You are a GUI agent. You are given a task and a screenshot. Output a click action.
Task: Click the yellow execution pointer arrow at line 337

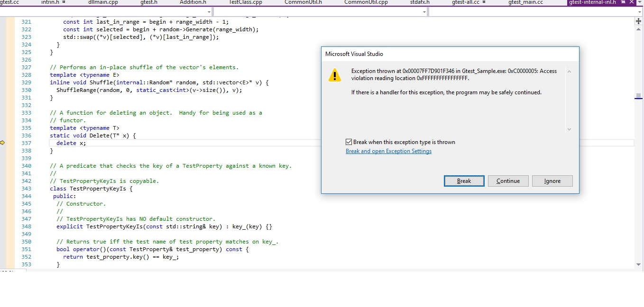[2, 142]
